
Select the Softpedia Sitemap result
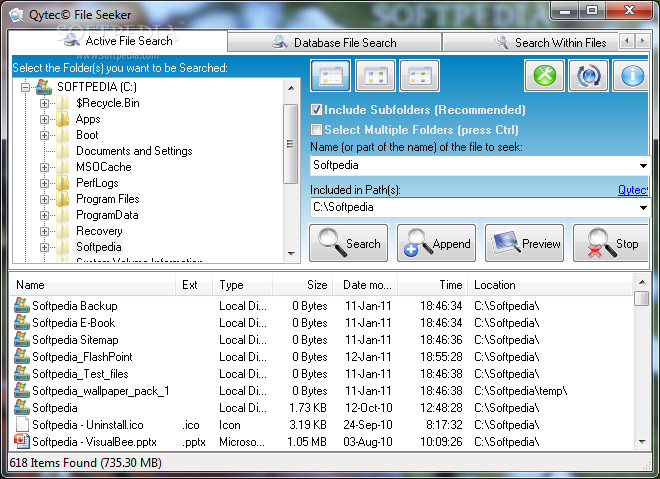(75, 340)
